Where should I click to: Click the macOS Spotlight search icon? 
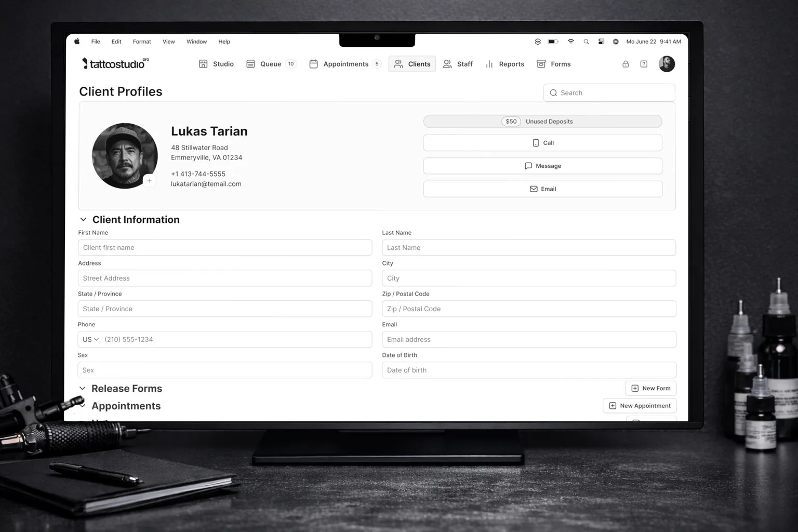586,42
